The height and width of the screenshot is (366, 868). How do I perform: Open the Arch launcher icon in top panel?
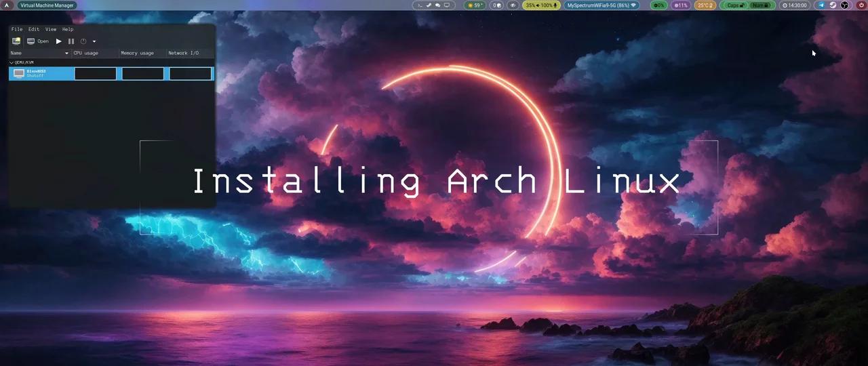pos(7,5)
